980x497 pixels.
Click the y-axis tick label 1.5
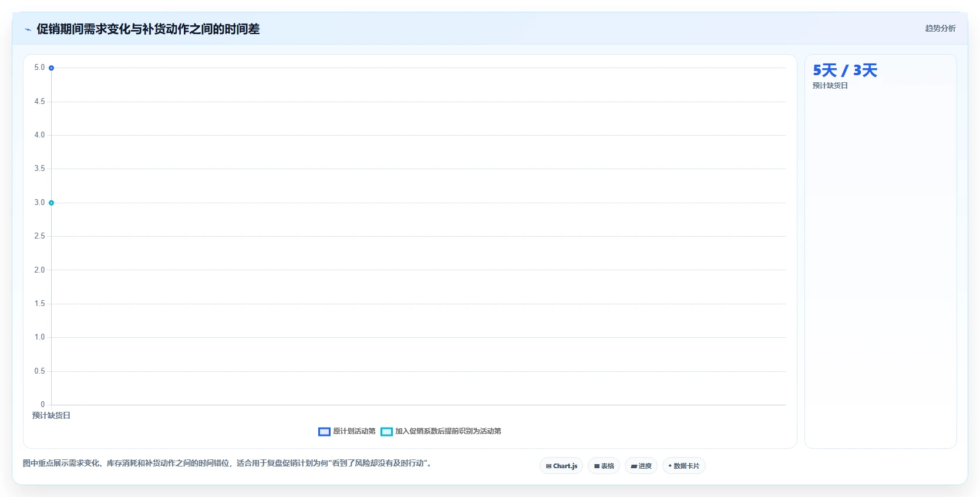39,304
